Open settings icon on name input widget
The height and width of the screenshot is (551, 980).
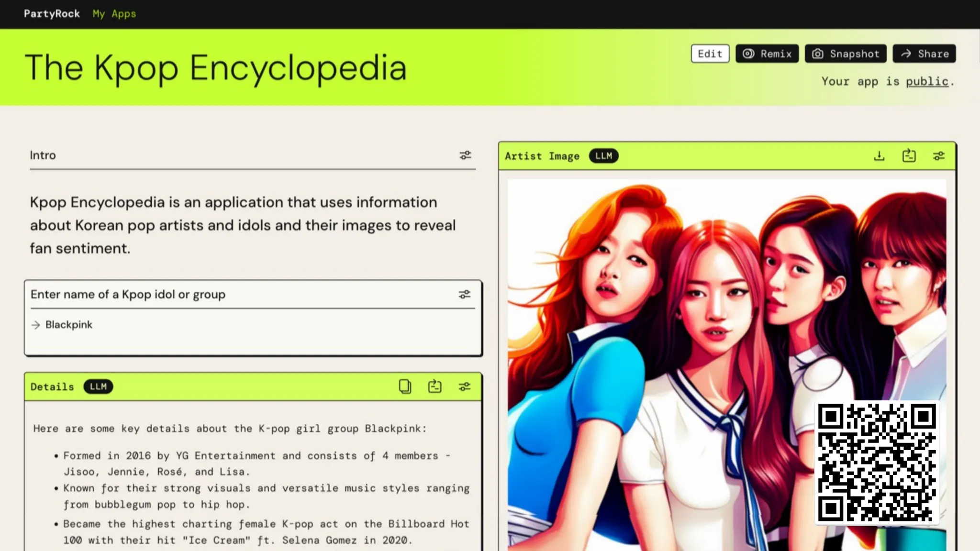[464, 295]
